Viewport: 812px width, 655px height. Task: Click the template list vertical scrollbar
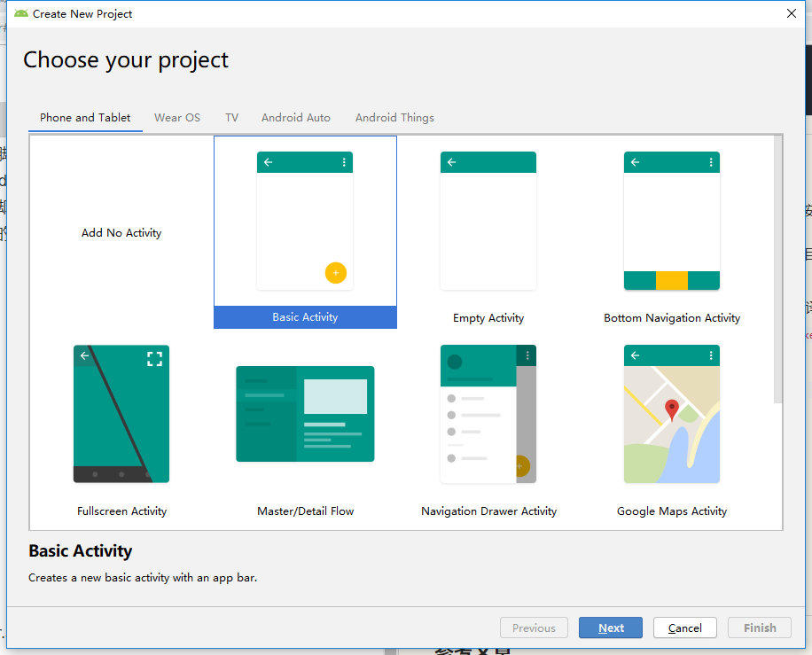point(777,269)
